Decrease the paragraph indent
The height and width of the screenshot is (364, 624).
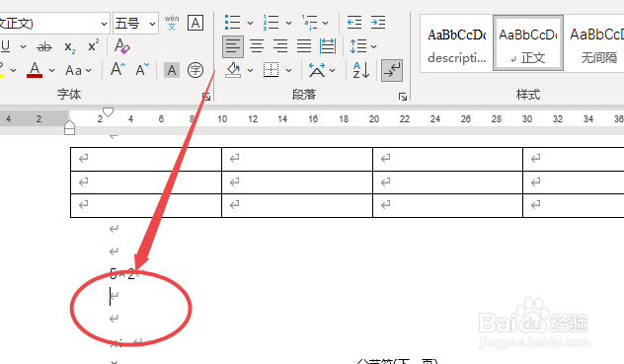[x=354, y=23]
